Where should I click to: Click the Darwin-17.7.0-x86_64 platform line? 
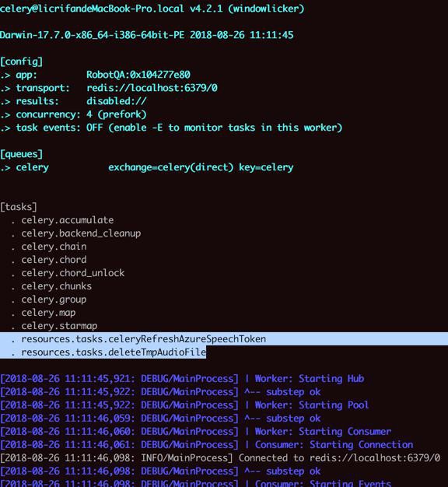(146, 35)
